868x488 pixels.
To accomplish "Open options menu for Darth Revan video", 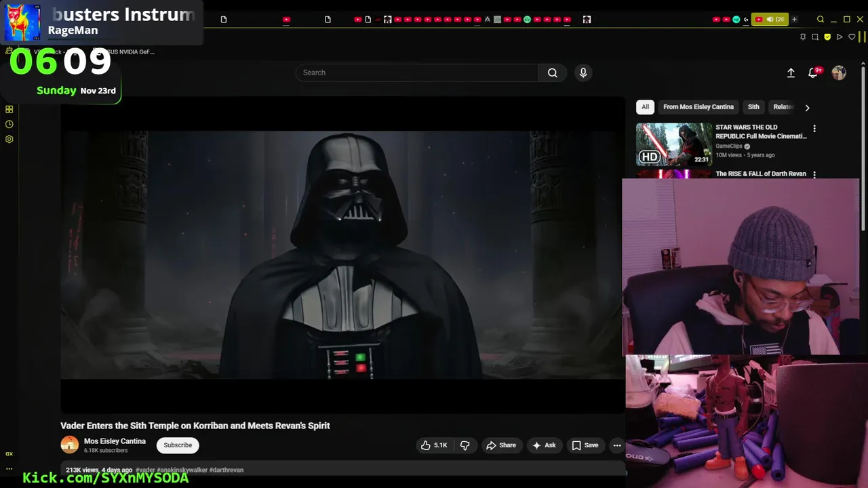I will 814,174.
